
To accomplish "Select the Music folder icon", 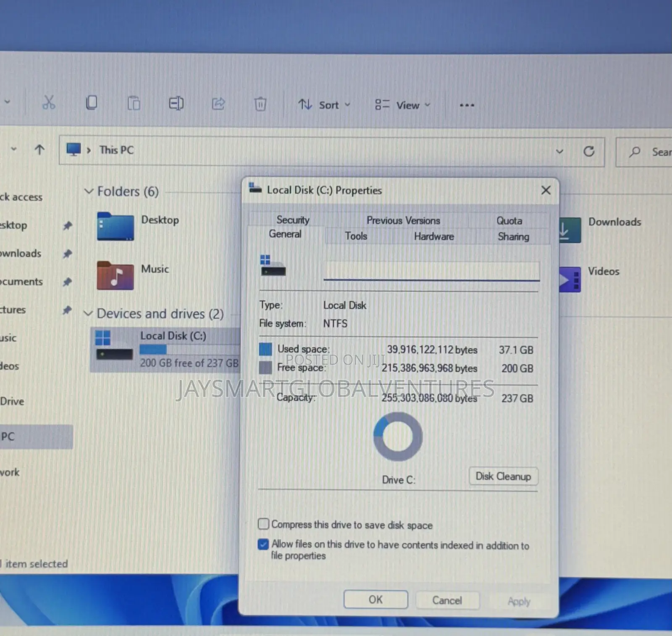I will [x=115, y=275].
